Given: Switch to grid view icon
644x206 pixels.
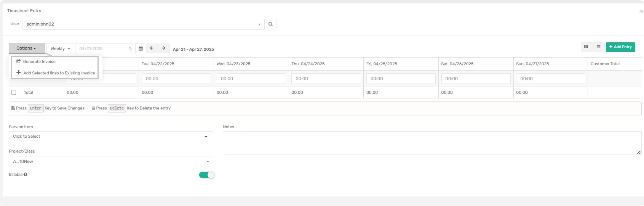Looking at the screenshot, I should coord(586,47).
